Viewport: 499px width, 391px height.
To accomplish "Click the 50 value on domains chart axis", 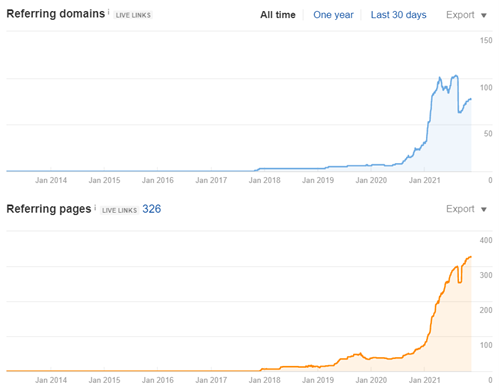I will (x=488, y=134).
